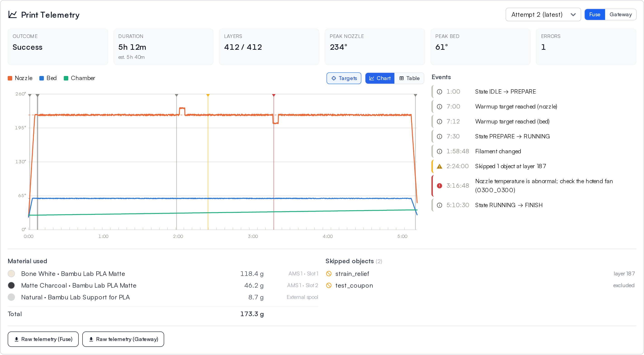644x355 pixels.
Task: Click the 'Skipped objects' heading
Action: [349, 261]
